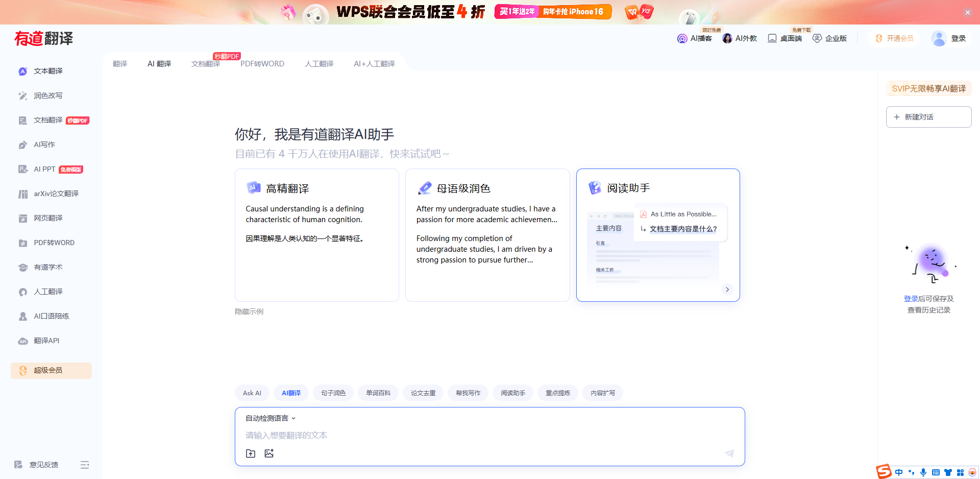Open the Sogou soft keyboard icon

[x=936, y=472]
